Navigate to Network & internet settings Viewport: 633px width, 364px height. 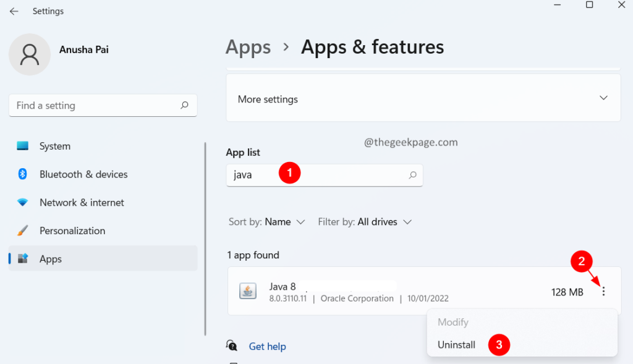82,203
